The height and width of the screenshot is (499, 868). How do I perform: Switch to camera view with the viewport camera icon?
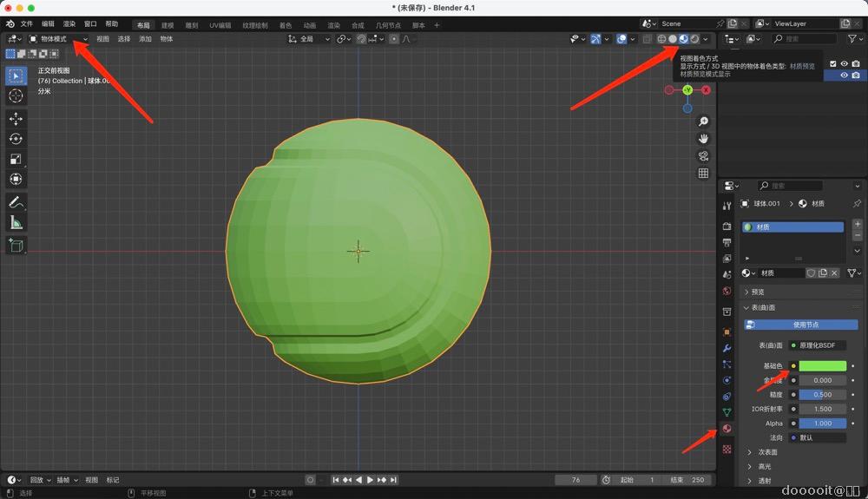(703, 155)
